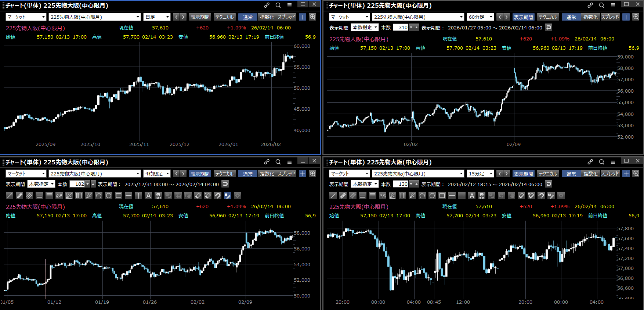
Task: Open the 日足 timeframe dropdown in top-left chart
Action: 157,17
